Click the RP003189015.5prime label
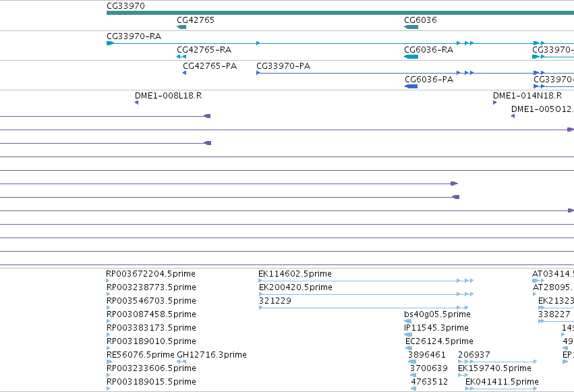This screenshot has height=392, width=574. pos(151,382)
